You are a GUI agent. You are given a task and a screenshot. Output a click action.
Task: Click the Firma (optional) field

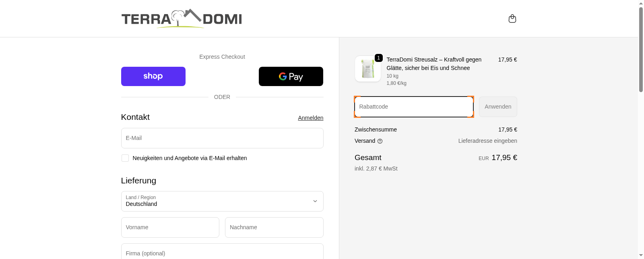(222, 253)
